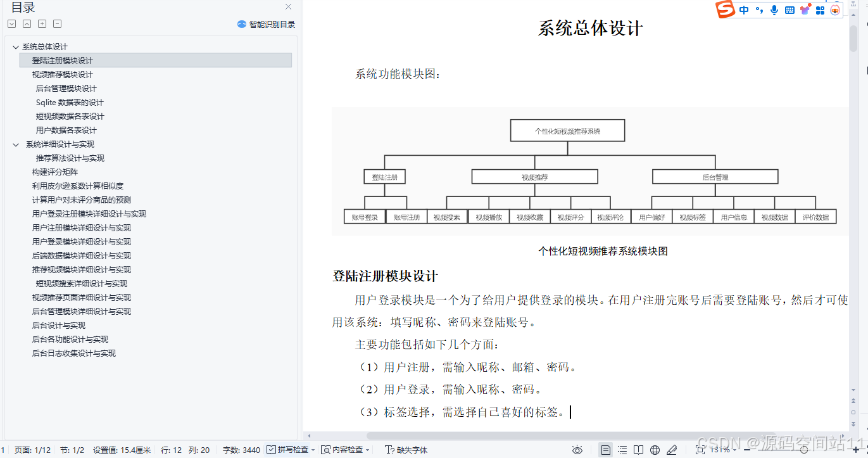Open the Sogou toolbox grid icon

pyautogui.click(x=820, y=10)
